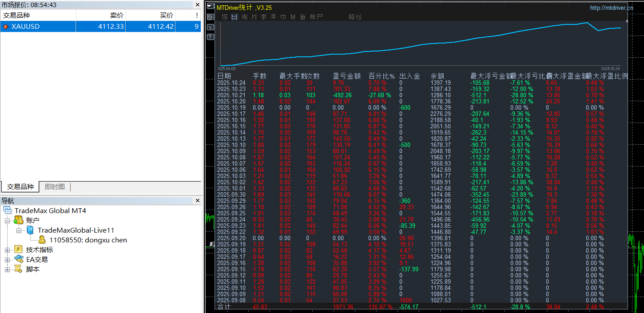Open the question-mark help icon beside MTDriver panel
Image resolution: width=644 pixels, height=313 pixels.
[x=211, y=37]
